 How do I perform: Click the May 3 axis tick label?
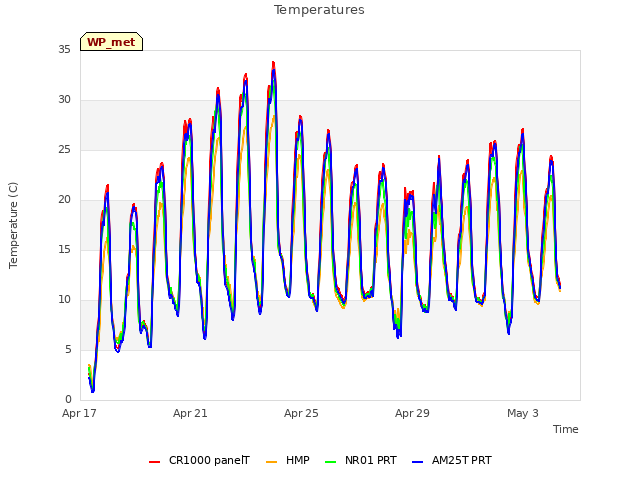[x=523, y=413]
